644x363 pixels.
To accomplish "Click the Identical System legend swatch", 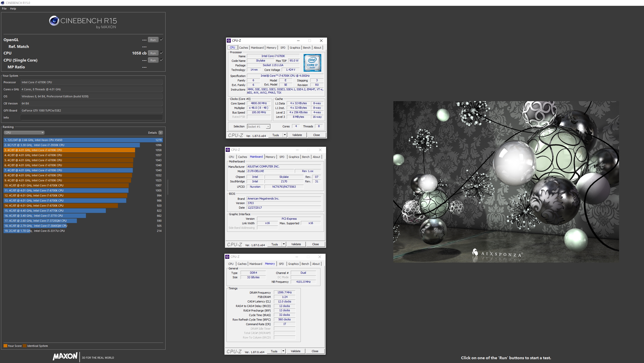I will [x=24, y=346].
